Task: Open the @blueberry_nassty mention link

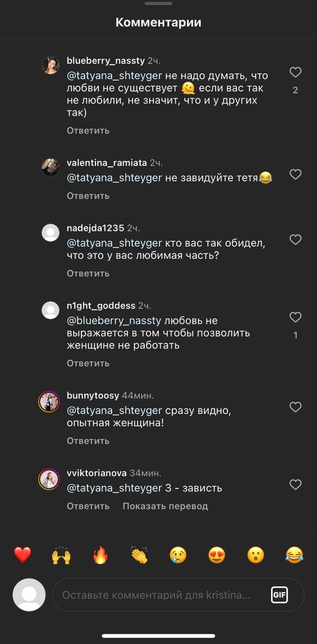Action: (x=114, y=320)
